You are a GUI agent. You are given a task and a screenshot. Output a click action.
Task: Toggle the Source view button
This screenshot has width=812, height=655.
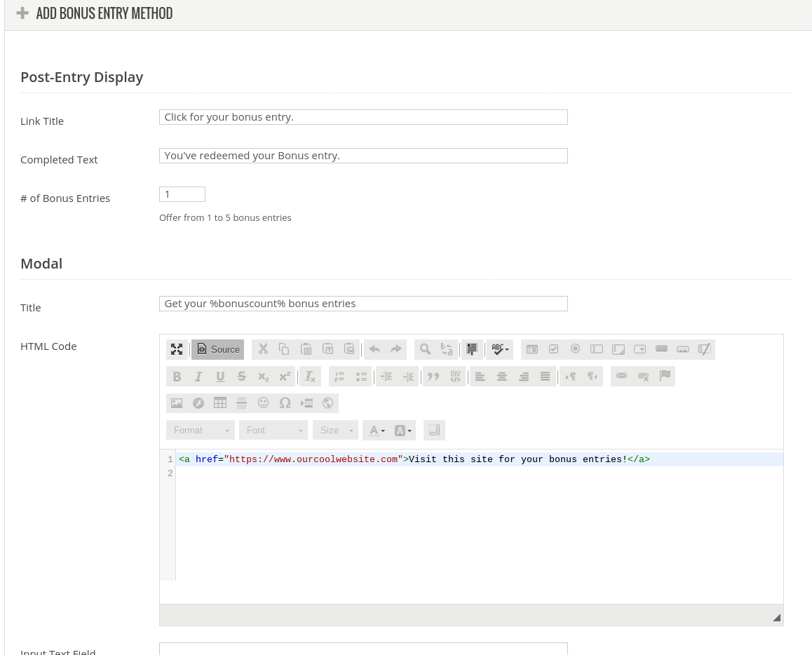[218, 349]
